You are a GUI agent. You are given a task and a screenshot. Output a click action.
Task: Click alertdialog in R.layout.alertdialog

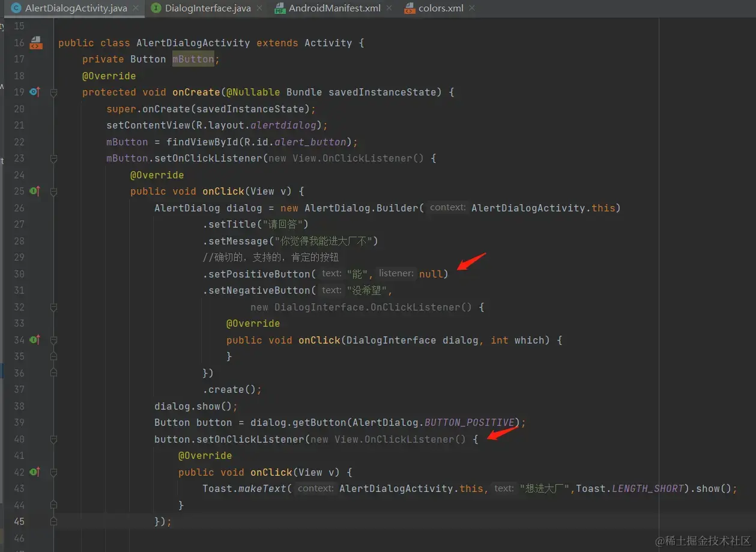tap(283, 125)
